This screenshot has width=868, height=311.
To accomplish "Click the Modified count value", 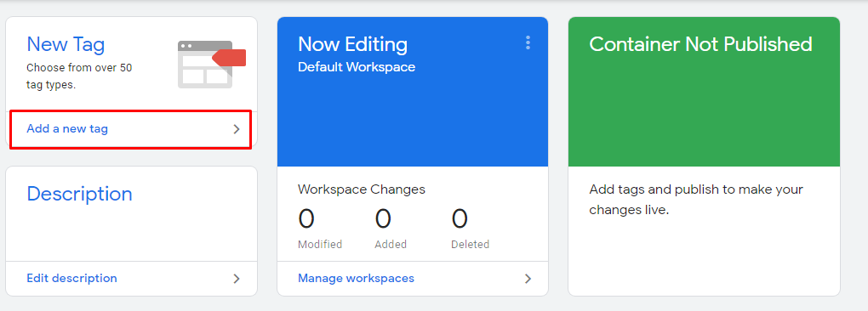I will coord(306,218).
